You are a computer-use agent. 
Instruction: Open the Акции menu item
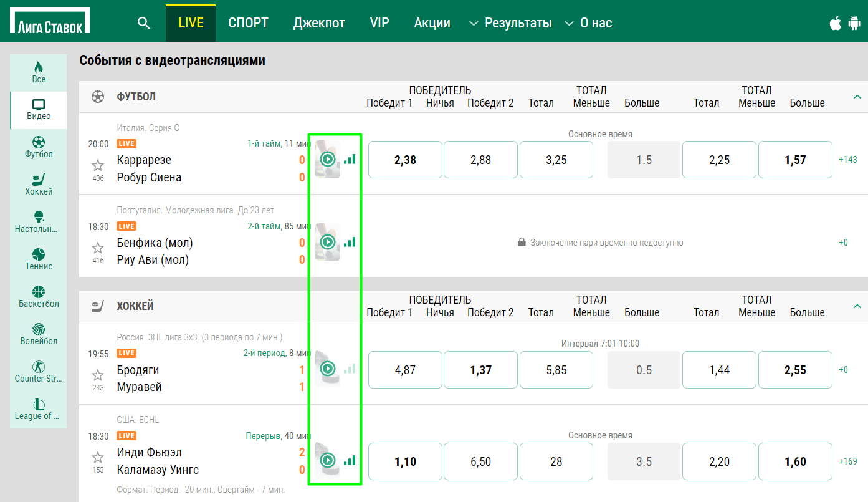tap(432, 23)
